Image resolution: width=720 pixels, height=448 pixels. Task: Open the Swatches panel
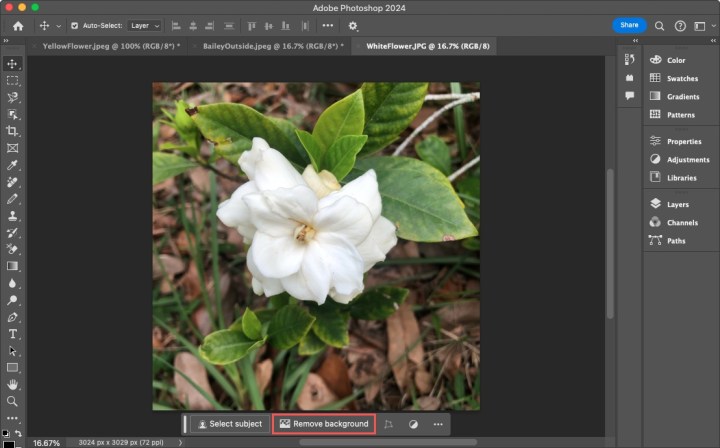pos(682,78)
